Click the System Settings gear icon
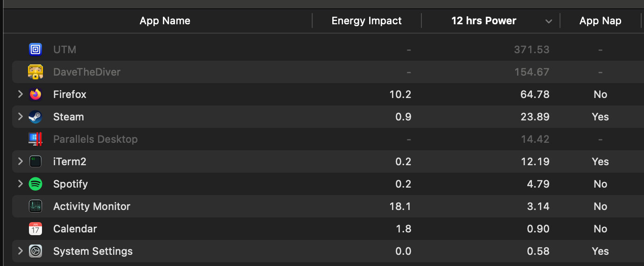The height and width of the screenshot is (266, 644). coord(35,251)
